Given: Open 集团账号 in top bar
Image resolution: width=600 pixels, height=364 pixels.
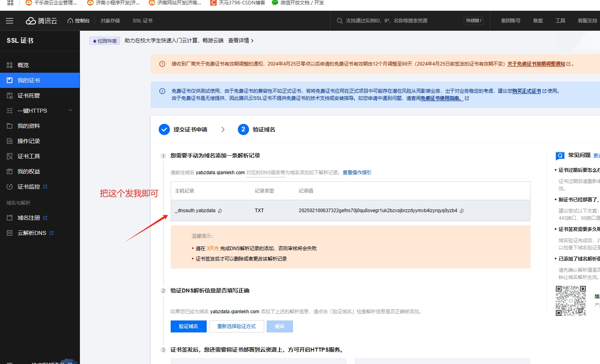Looking at the screenshot, I should [510, 21].
